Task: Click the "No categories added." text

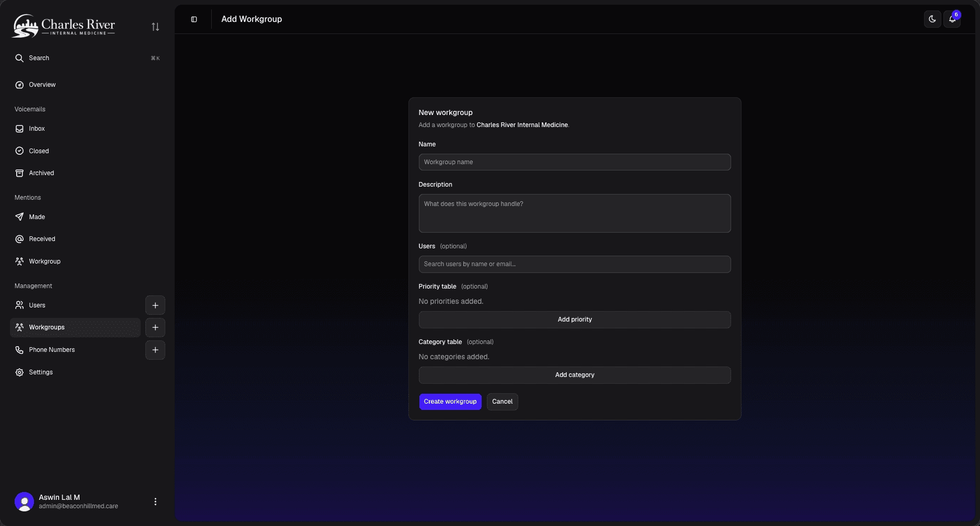Action: pyautogui.click(x=454, y=357)
